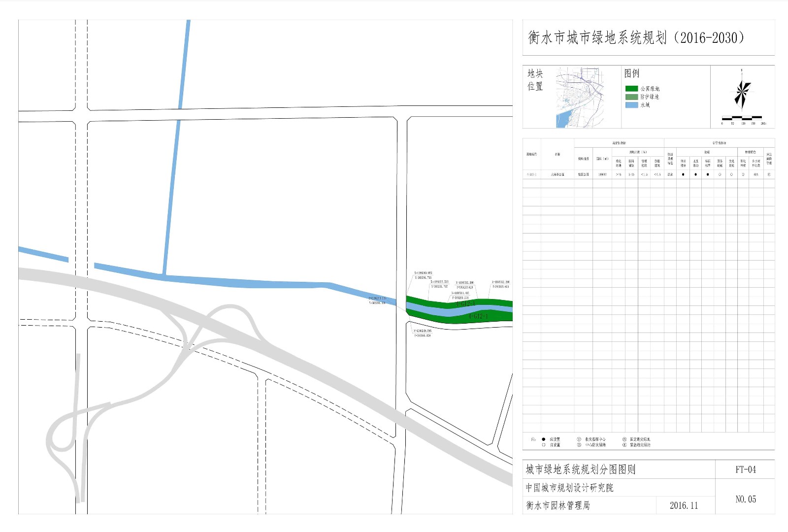The image size is (788, 532).
Task: Click the 衡水市园林管理局 title block text
Action: pyautogui.click(x=558, y=505)
